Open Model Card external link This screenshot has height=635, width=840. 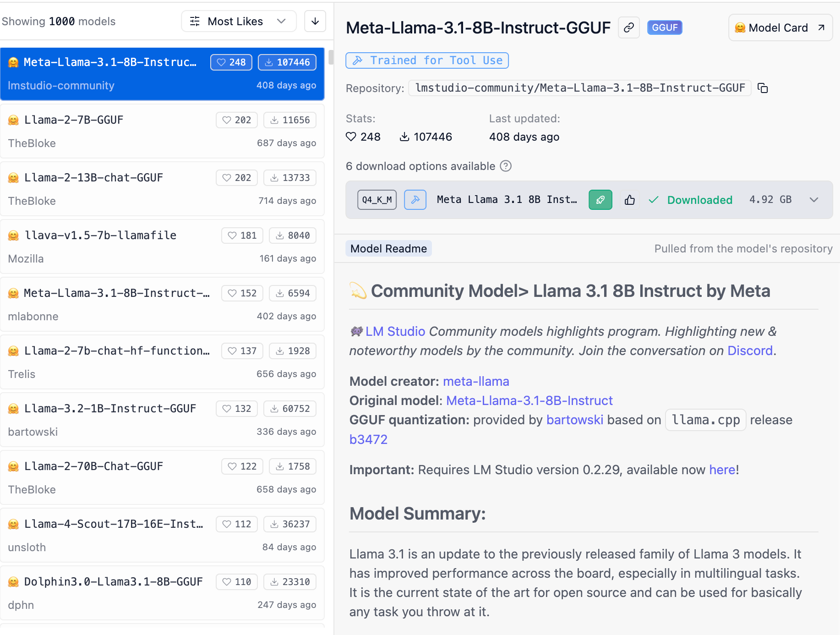tap(780, 27)
